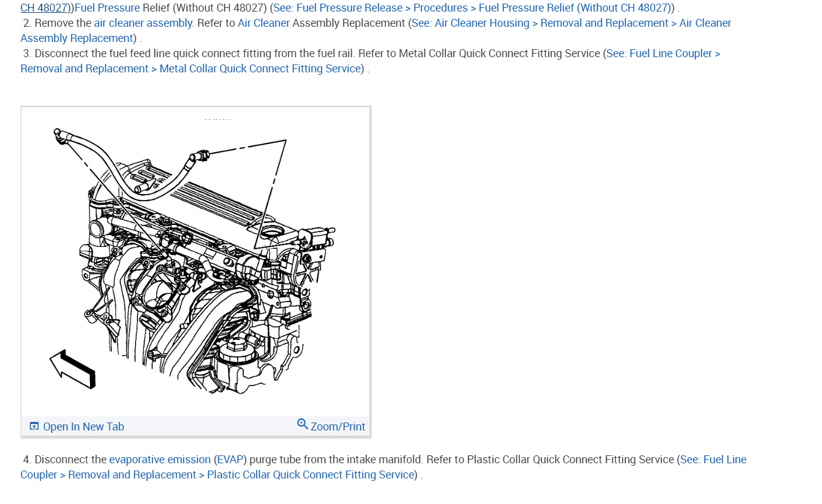
Task: Open 'See: Fuel Pressure Release > Procedures' link
Action: pos(472,8)
